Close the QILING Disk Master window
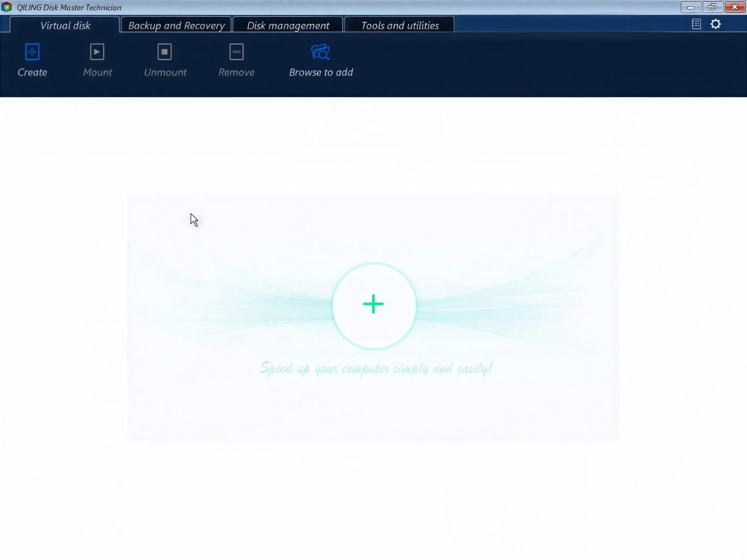 734,7
